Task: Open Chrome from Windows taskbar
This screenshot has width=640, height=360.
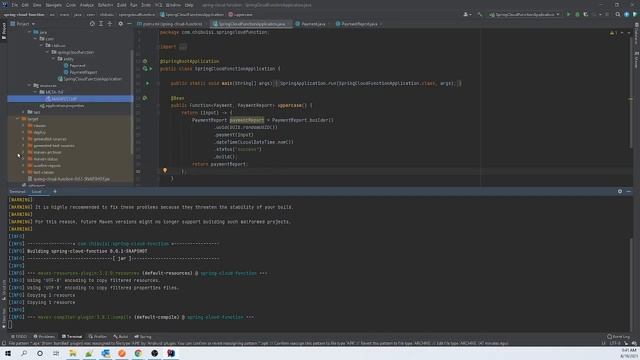Action: pyautogui.click(x=138, y=353)
